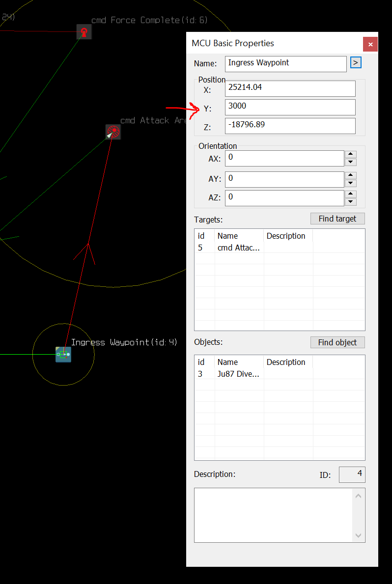The width and height of the screenshot is (392, 584).
Task: Select the cmd Attack Area node icon
Action: [x=113, y=132]
